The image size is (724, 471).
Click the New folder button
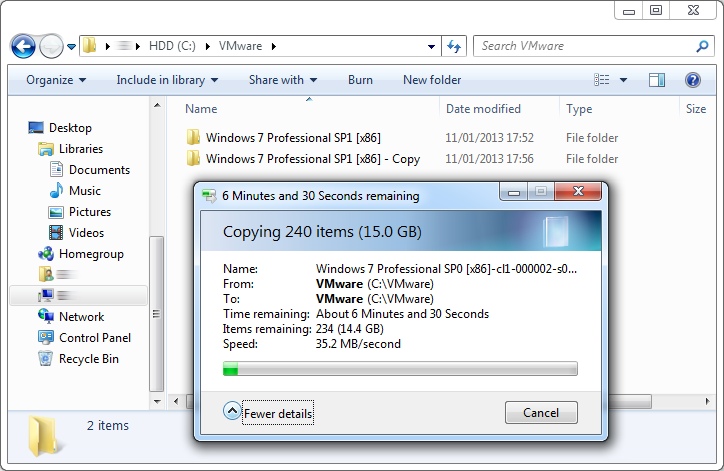tap(432, 80)
